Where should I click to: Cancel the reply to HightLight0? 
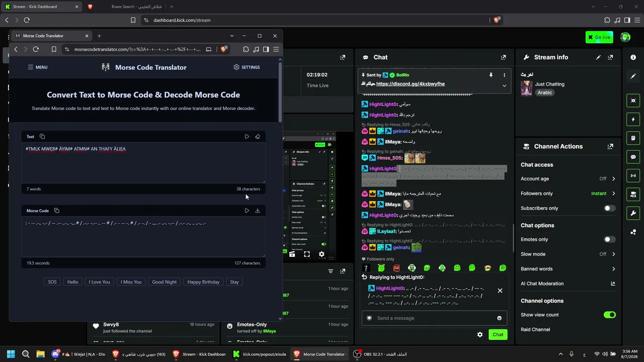[x=500, y=291]
